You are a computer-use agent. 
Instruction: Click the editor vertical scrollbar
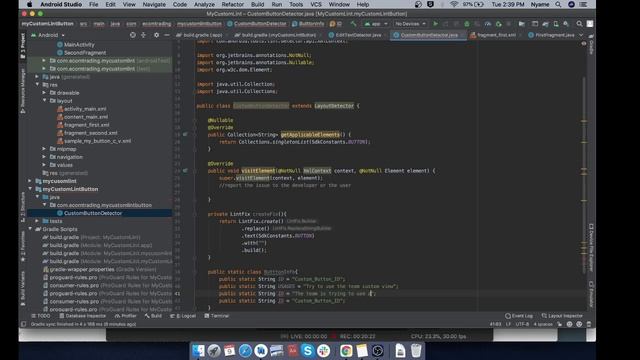tap(584, 176)
